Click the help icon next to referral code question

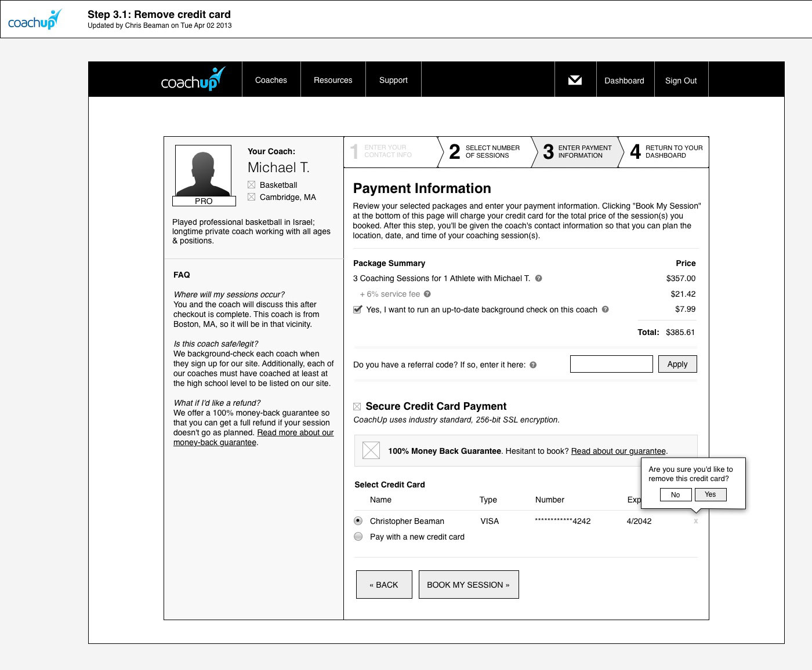tap(533, 365)
